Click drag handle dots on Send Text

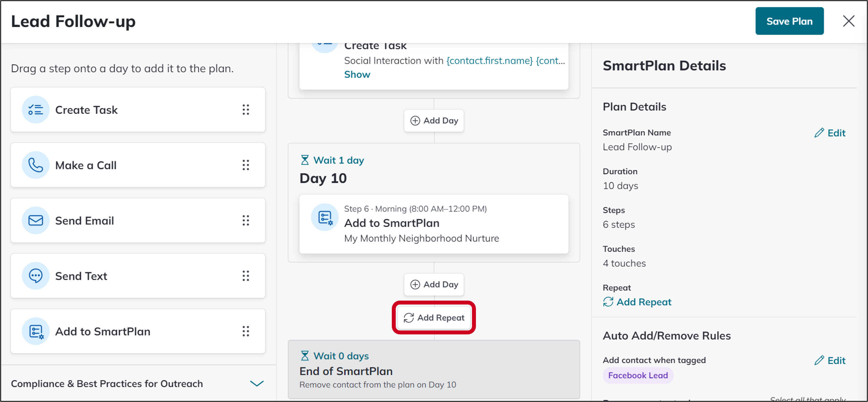(246, 276)
